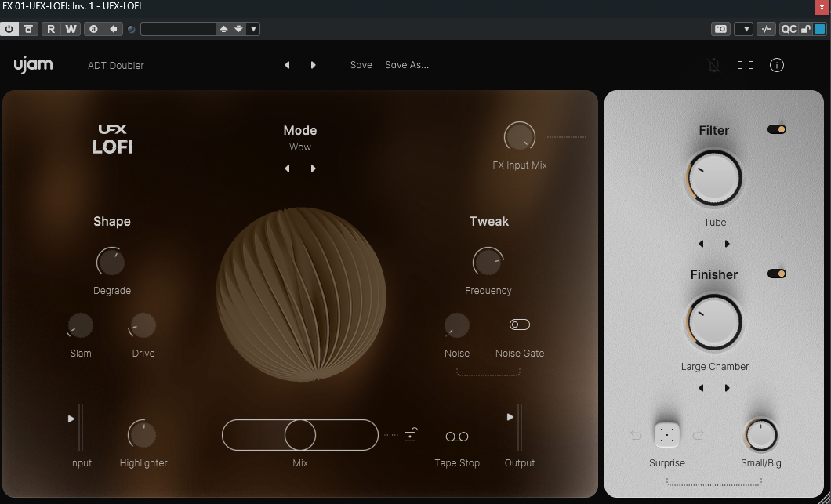
Task: Click the Save preset button
Action: tap(361, 65)
